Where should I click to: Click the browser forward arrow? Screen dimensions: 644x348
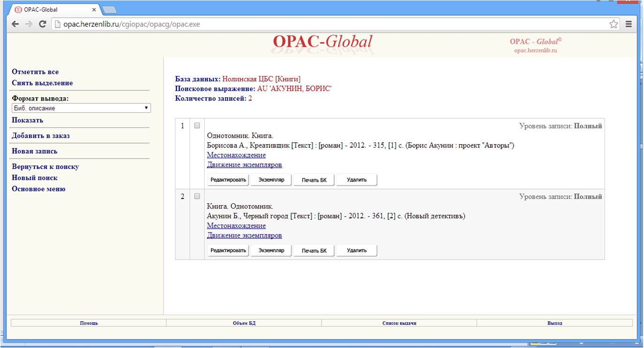tap(29, 24)
